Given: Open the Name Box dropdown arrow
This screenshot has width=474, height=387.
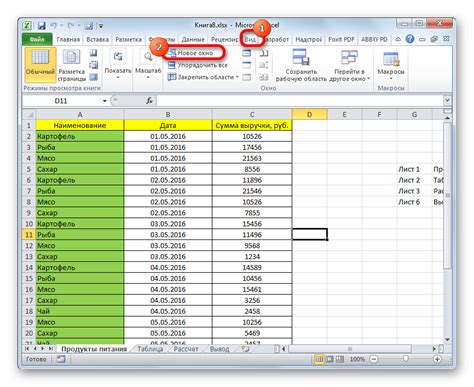Looking at the screenshot, I should tap(105, 101).
